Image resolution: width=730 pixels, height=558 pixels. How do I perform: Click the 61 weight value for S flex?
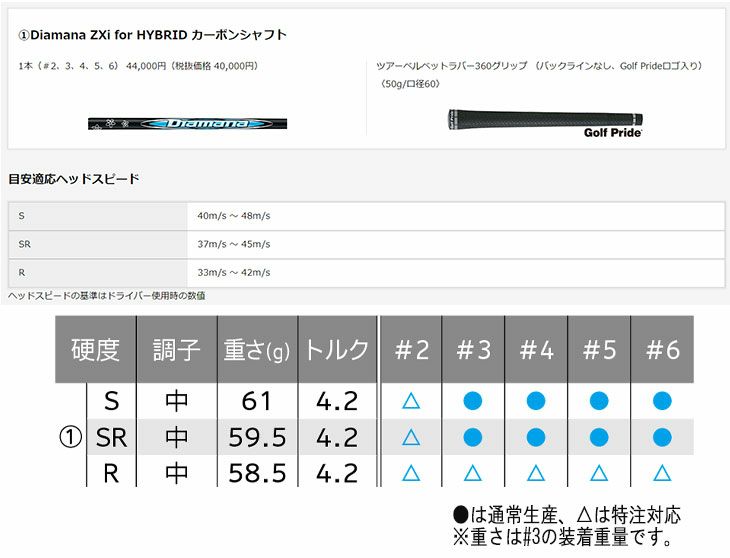tap(256, 401)
